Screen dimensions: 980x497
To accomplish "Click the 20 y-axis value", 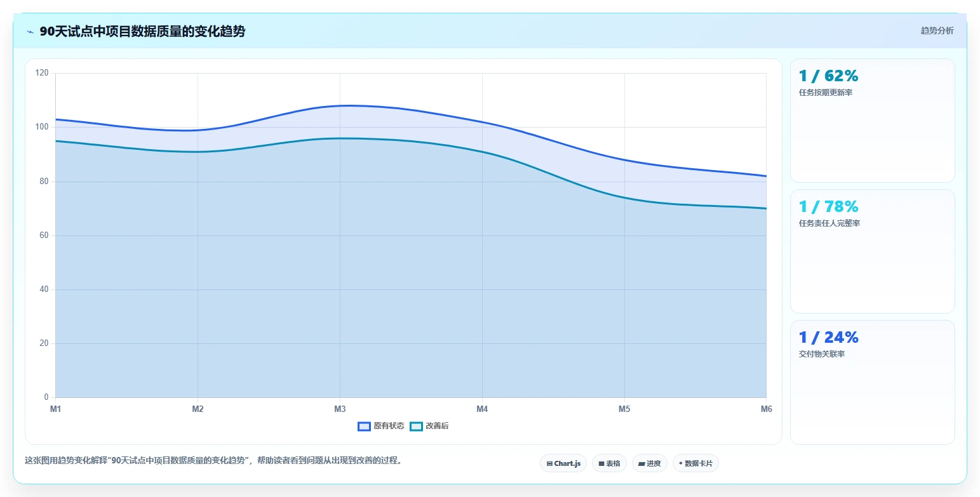I will point(44,343).
